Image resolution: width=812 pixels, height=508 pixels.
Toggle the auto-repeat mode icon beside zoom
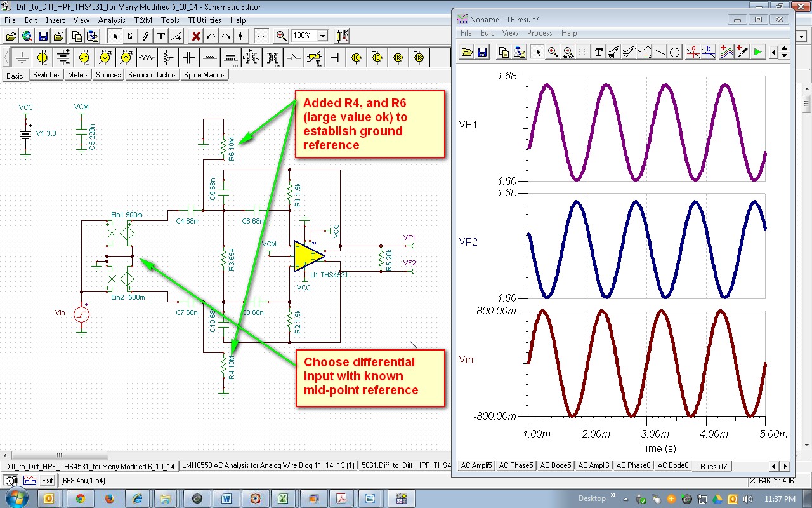pos(341,36)
